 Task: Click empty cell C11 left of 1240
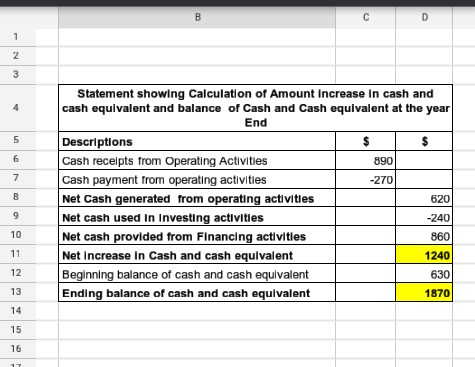coord(366,255)
